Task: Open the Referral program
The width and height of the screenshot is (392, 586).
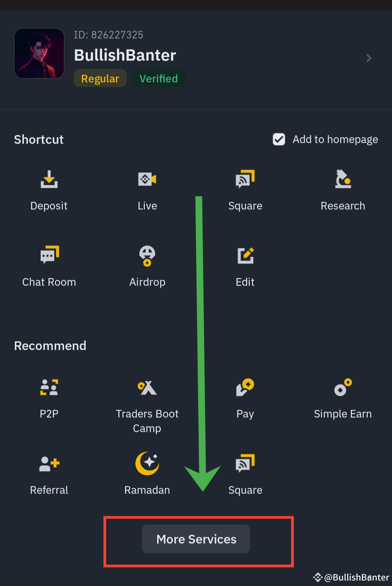Action: [49, 474]
